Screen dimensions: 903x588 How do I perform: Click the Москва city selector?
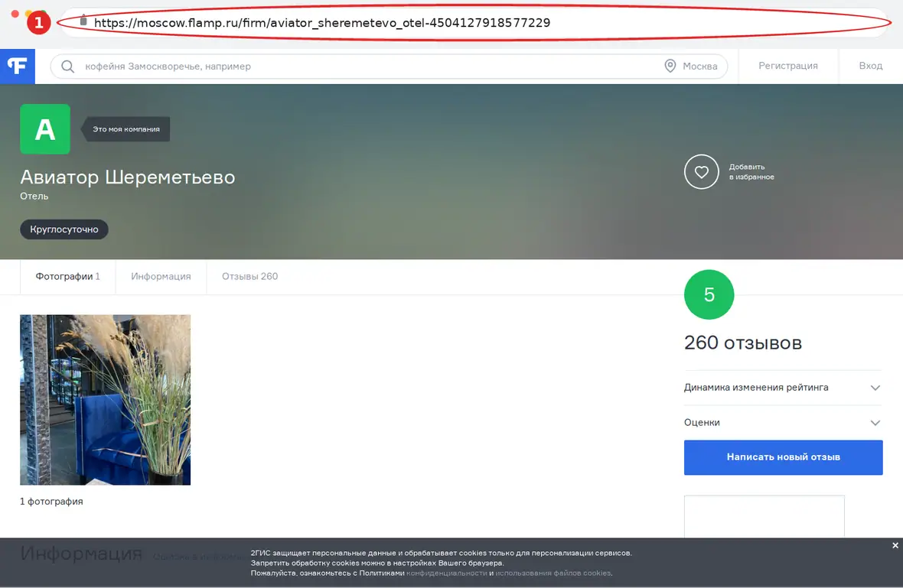coord(691,67)
